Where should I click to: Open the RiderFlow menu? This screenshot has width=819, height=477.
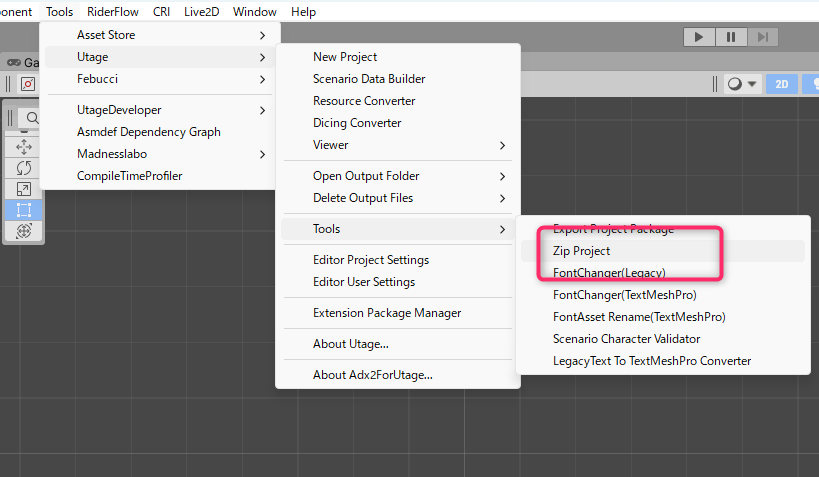pos(112,12)
